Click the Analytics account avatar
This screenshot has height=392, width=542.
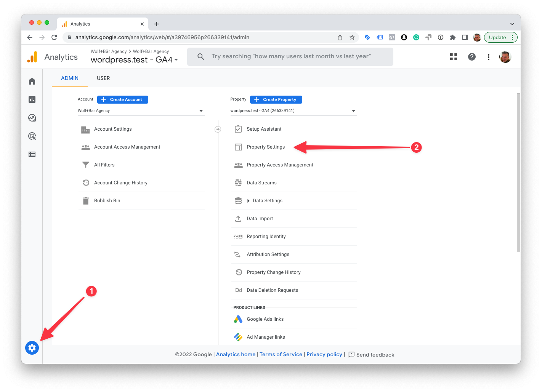(x=505, y=57)
